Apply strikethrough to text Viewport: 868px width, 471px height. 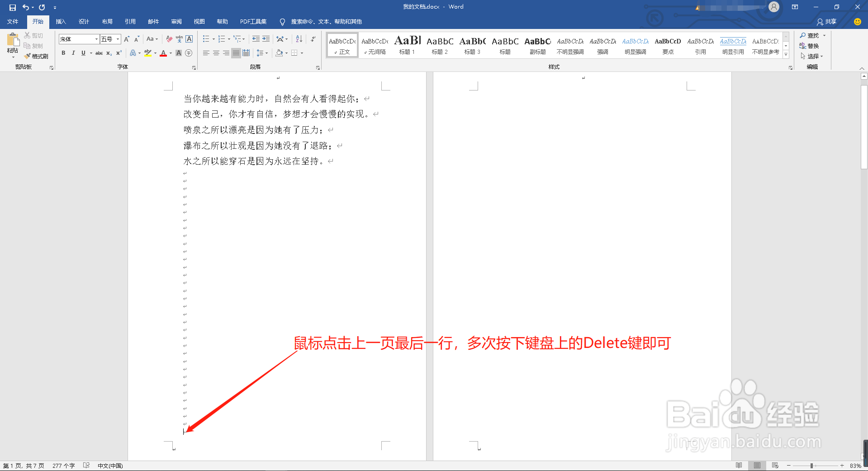[x=99, y=53]
